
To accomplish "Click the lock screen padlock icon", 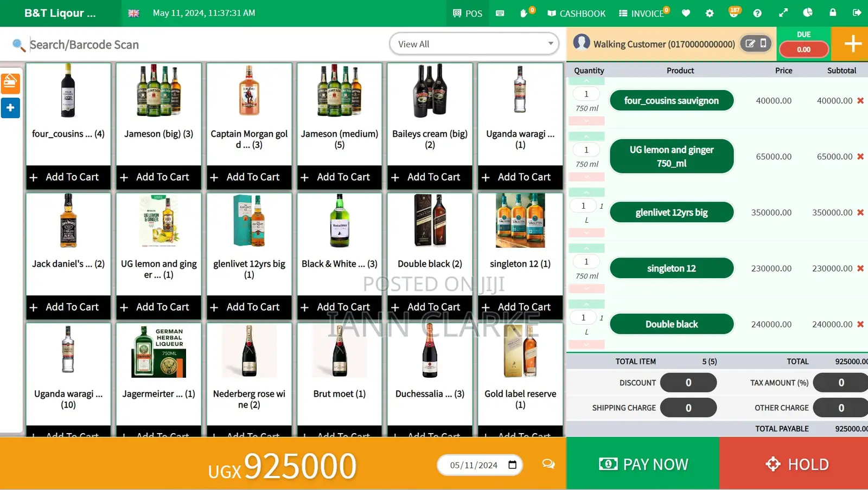I will coord(833,12).
